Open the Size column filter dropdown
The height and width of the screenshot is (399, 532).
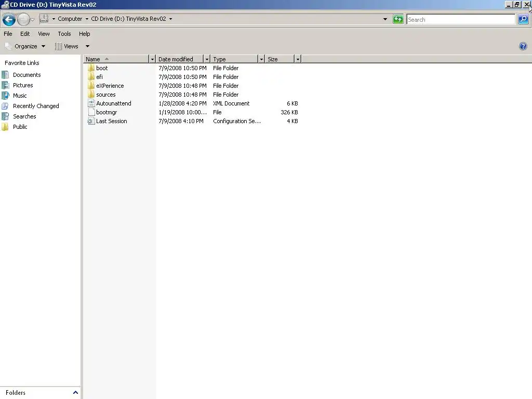coord(298,59)
